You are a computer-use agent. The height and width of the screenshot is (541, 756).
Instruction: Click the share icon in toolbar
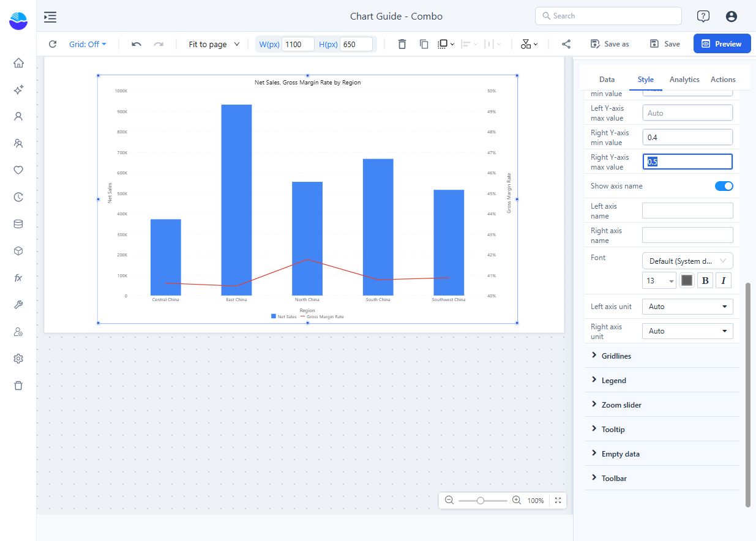pyautogui.click(x=566, y=44)
